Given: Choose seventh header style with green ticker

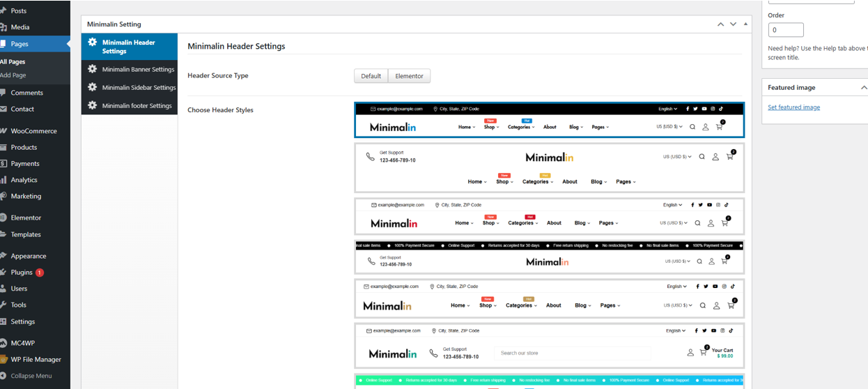Looking at the screenshot, I should [x=549, y=381].
